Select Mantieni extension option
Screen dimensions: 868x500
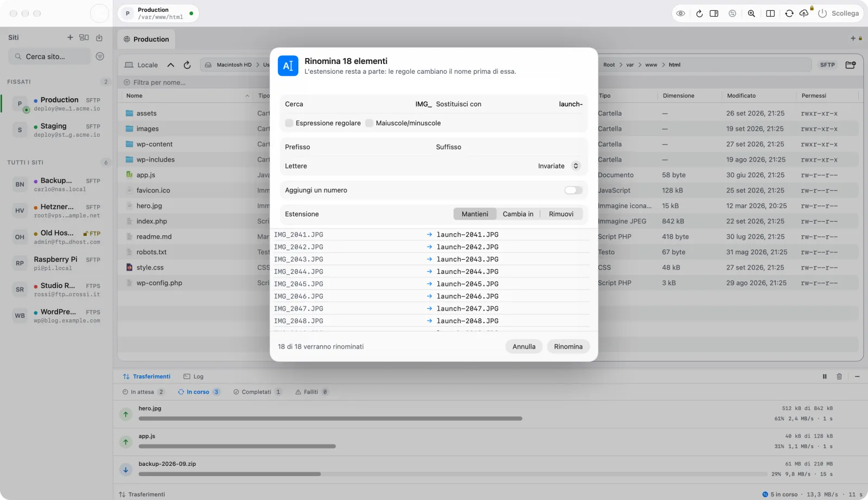[x=475, y=214]
